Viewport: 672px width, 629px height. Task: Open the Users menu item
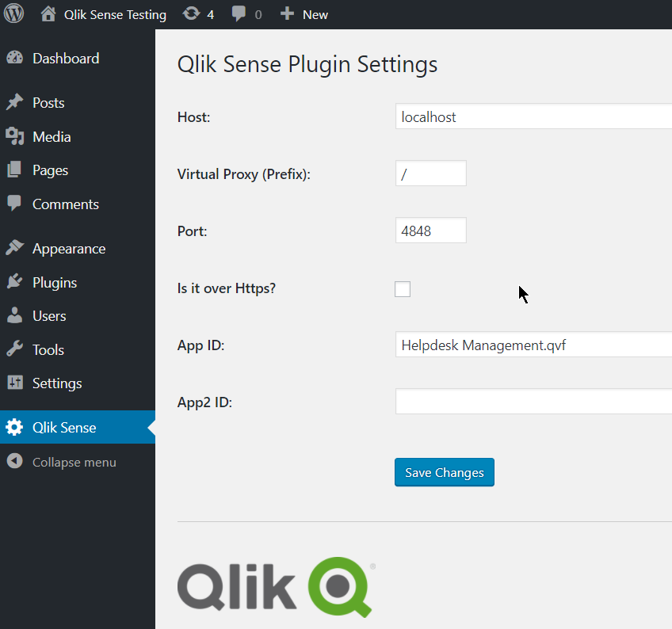point(49,316)
